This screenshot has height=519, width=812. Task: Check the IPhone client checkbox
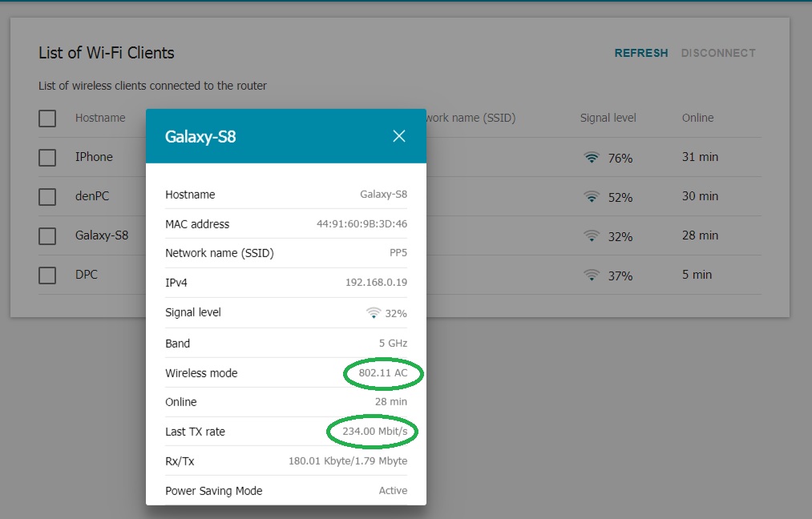pos(47,158)
